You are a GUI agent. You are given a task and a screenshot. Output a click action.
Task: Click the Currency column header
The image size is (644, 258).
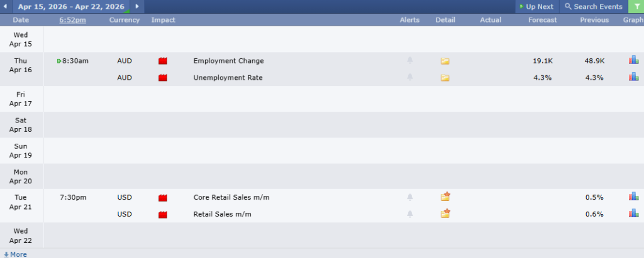coord(125,19)
